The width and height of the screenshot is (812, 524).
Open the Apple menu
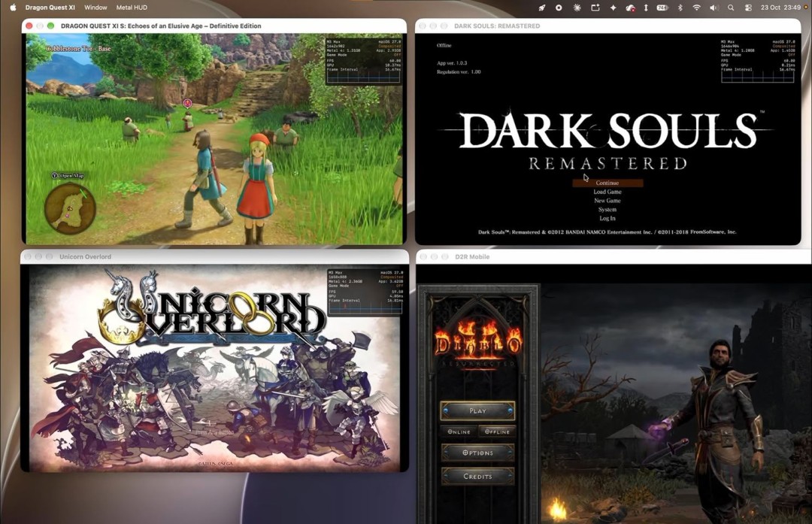(13, 8)
